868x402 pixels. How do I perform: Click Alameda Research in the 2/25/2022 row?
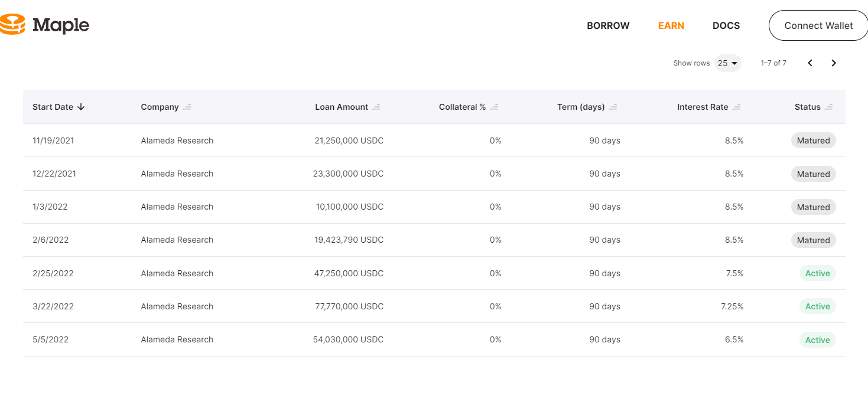(177, 273)
